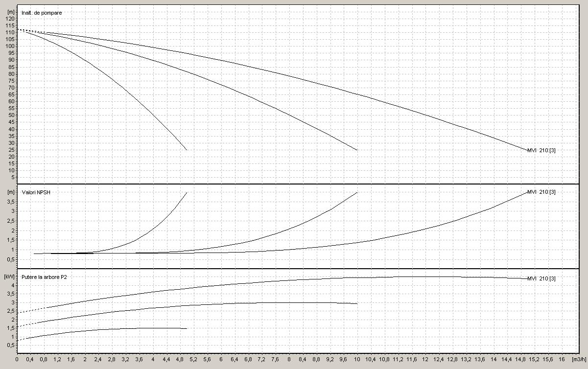Select the 10 value on the flow axis
588x369 pixels.
coord(357,359)
